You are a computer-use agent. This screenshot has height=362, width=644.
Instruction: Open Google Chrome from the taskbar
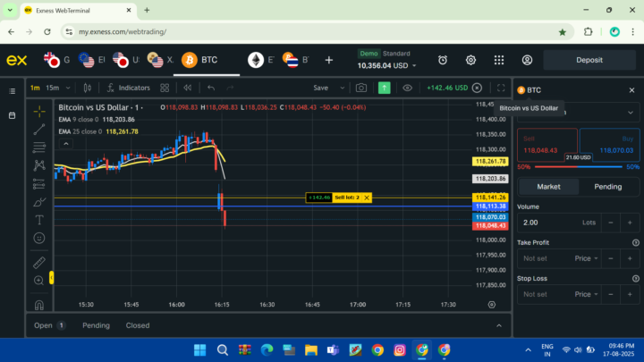377,350
